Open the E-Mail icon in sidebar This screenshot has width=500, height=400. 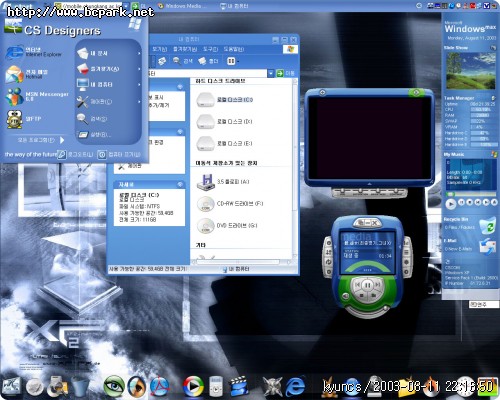487,247
